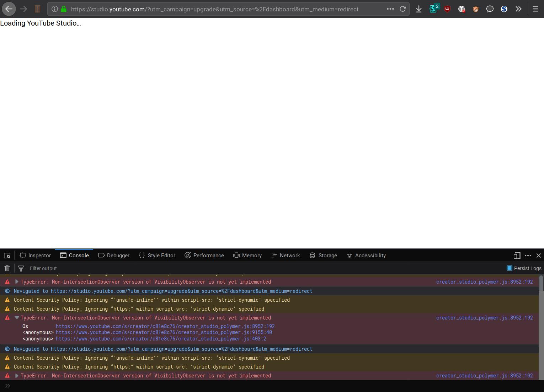The width and height of the screenshot is (544, 392).
Task: Click the forward navigation arrow
Action: coord(23,9)
